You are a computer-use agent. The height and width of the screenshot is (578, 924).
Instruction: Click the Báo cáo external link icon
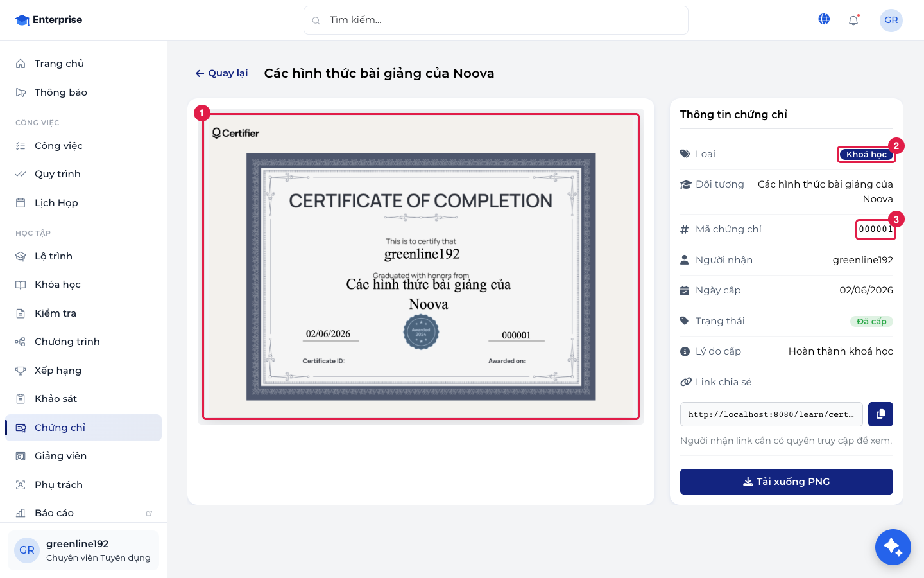pos(149,513)
